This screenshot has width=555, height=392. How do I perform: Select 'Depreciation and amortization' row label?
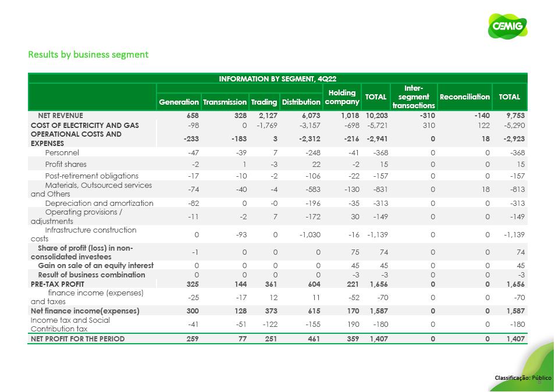coord(99,203)
